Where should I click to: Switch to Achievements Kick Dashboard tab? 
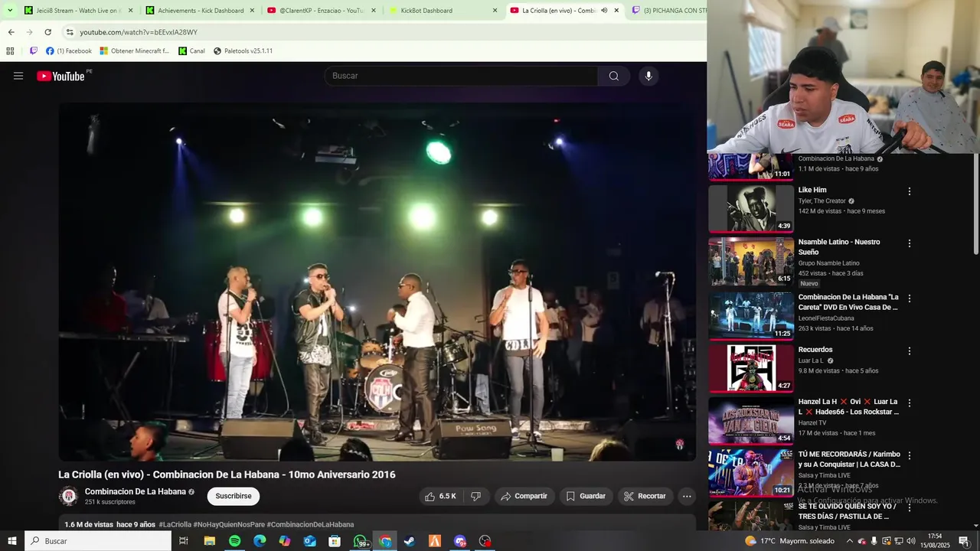pos(201,11)
